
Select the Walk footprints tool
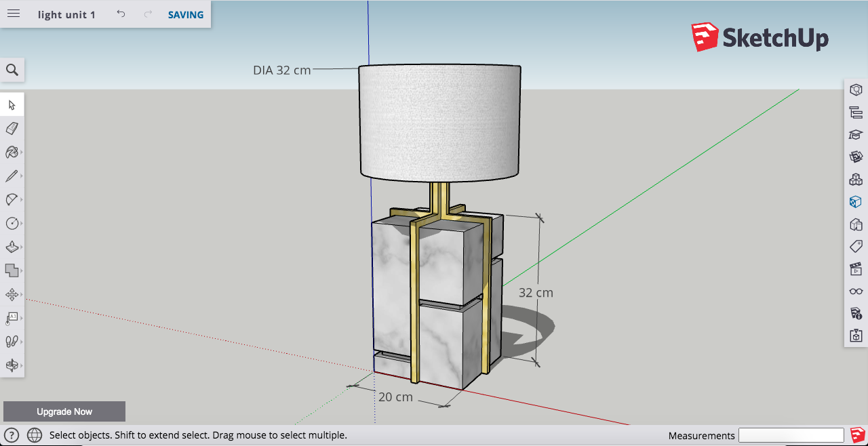coord(12,342)
